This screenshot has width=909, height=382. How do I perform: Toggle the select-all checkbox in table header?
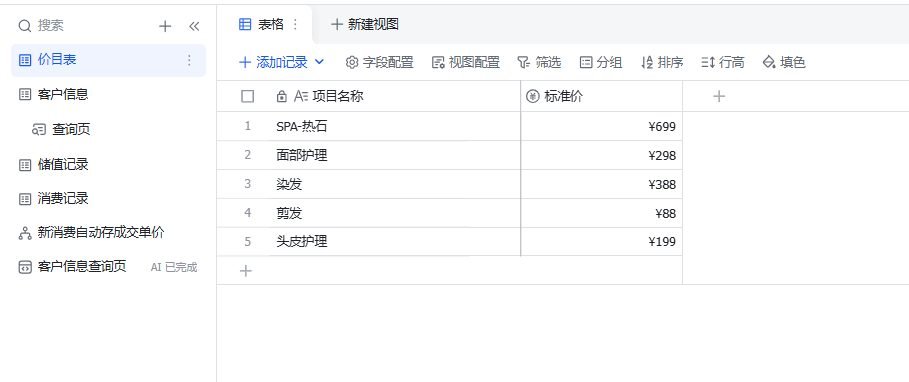click(248, 97)
